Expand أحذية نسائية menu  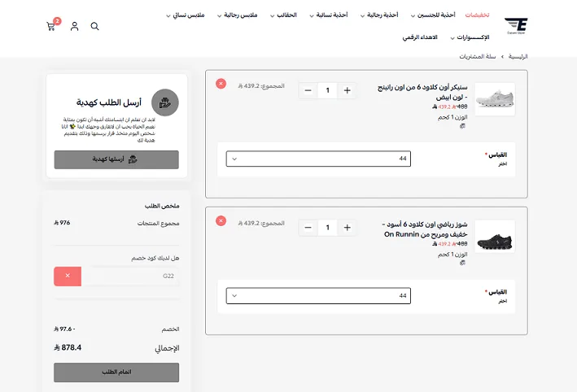(x=328, y=15)
